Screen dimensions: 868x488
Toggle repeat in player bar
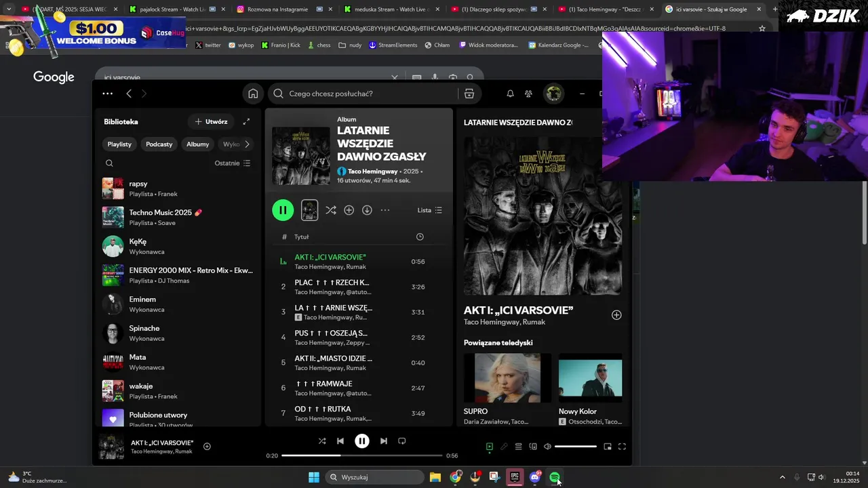402,441
